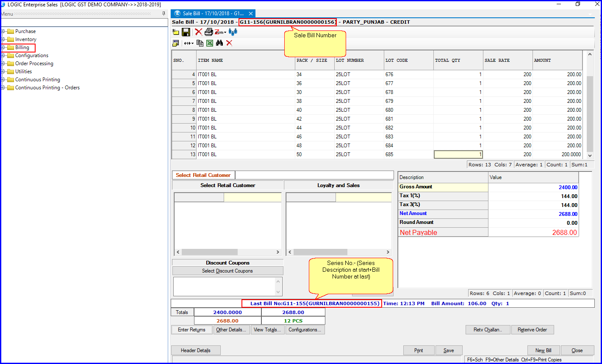Click the small red X clear icon
602x364 pixels.
tap(229, 43)
